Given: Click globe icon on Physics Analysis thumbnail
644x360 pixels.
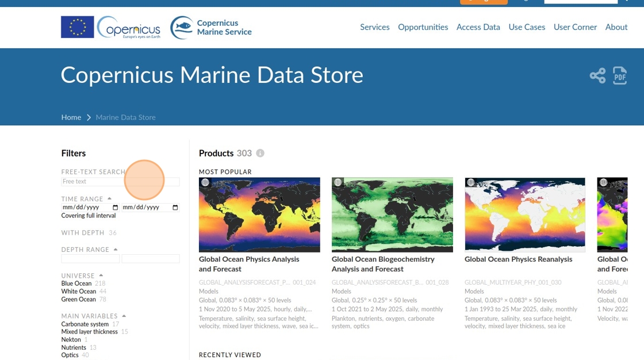Looking at the screenshot, I should 205,182.
